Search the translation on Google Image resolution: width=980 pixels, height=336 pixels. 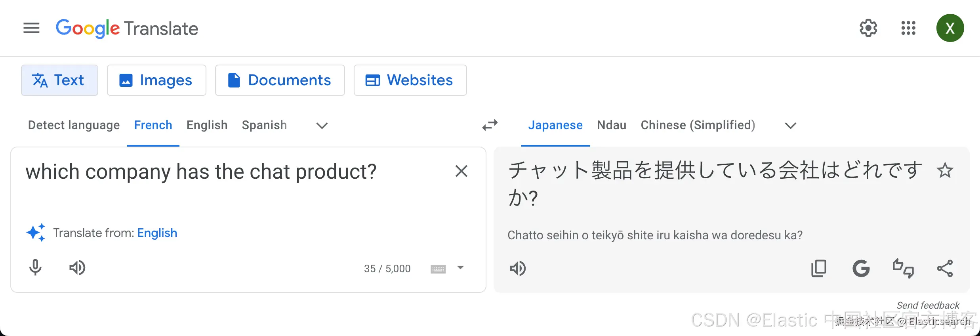pos(861,269)
